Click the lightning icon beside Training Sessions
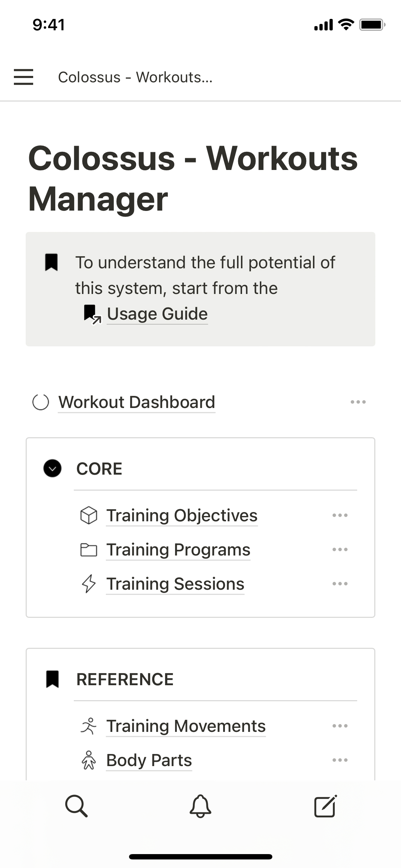 [x=89, y=584]
